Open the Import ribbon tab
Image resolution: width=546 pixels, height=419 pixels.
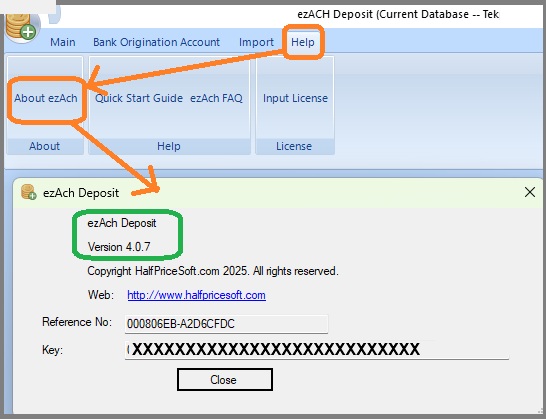click(x=256, y=42)
